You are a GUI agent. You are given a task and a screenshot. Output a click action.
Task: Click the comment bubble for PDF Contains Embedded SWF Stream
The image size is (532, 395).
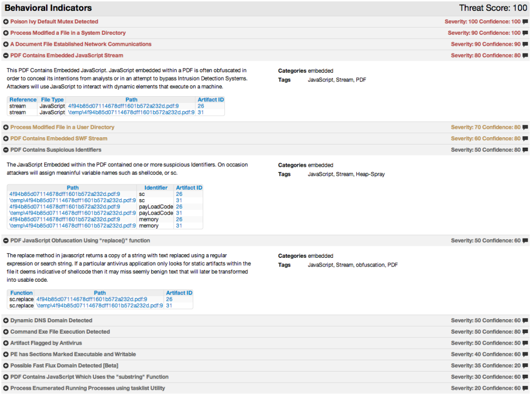tap(525, 138)
